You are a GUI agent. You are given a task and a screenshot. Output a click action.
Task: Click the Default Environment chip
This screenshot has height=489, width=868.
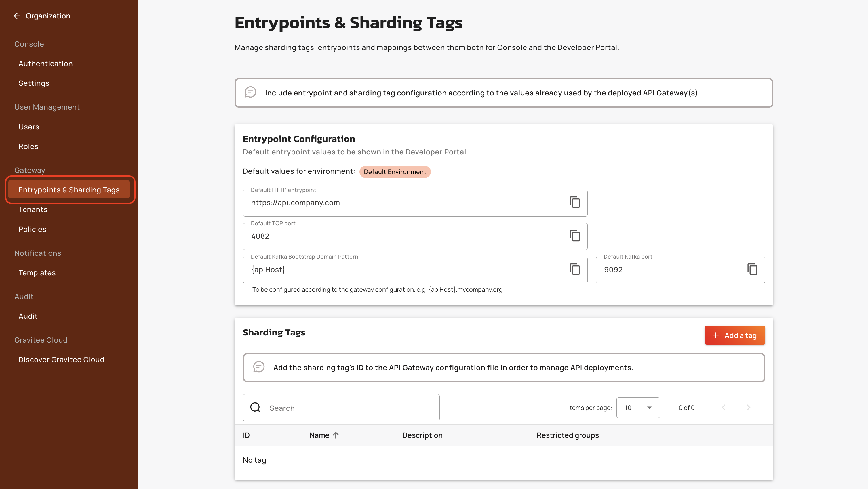coord(395,172)
